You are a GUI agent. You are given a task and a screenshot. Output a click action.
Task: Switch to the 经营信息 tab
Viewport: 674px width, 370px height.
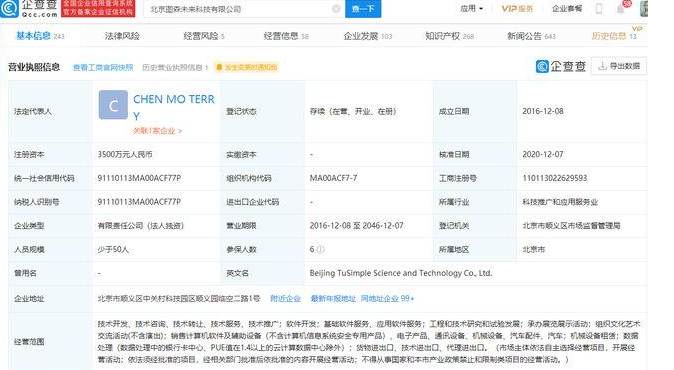286,36
